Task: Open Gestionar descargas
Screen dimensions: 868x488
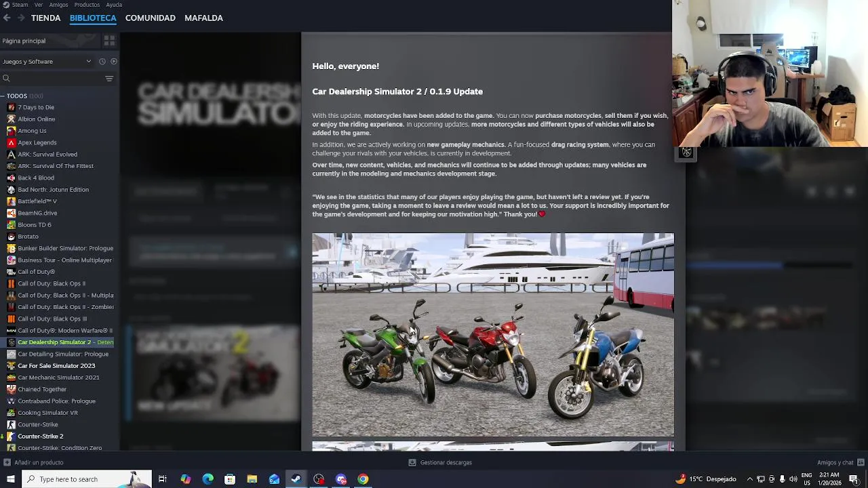Action: point(440,462)
